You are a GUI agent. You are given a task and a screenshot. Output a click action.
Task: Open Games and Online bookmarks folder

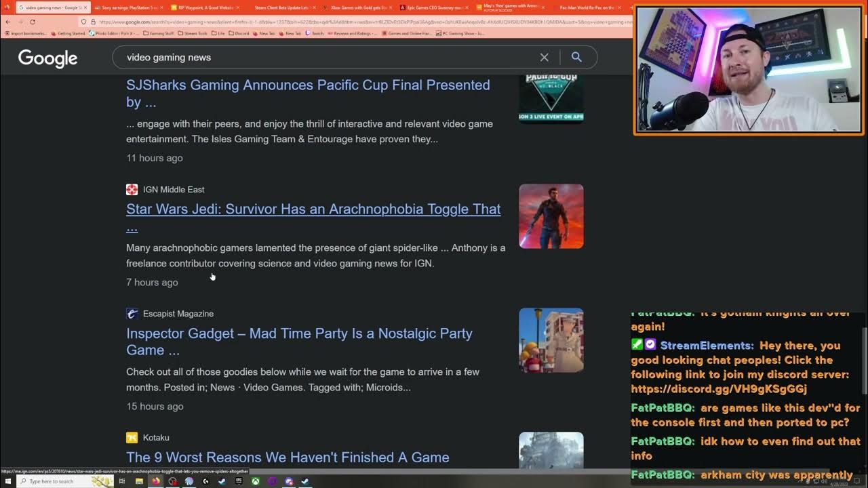click(x=406, y=33)
